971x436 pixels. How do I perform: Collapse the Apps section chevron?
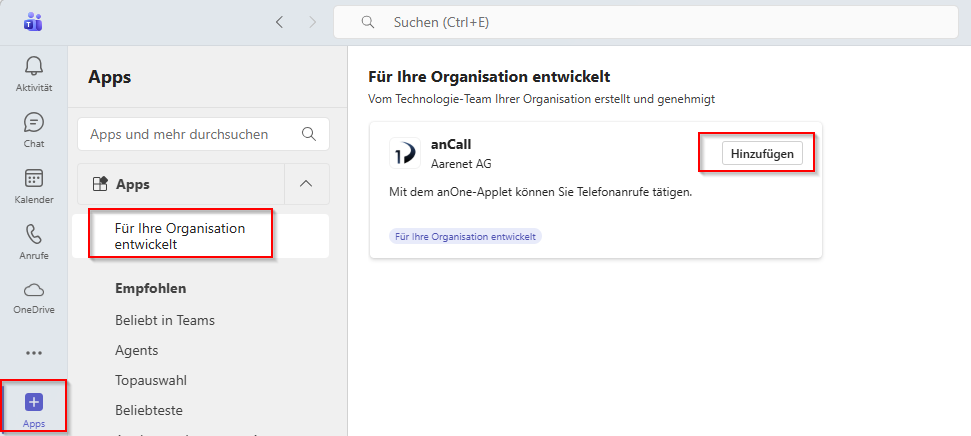coord(306,184)
